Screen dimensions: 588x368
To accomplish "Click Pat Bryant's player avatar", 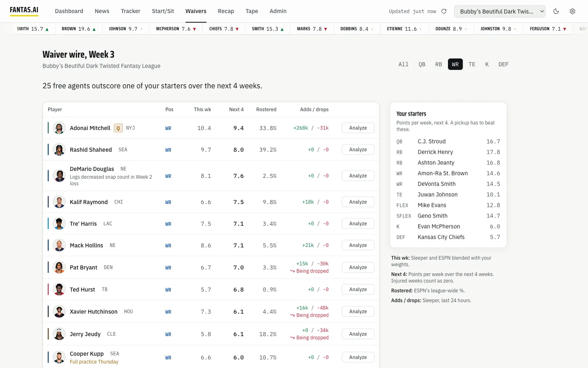I will [x=59, y=267].
